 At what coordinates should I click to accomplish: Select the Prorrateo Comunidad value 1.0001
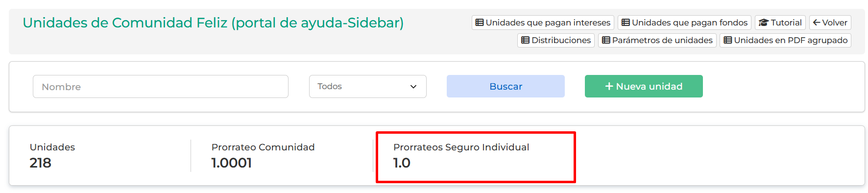(231, 163)
